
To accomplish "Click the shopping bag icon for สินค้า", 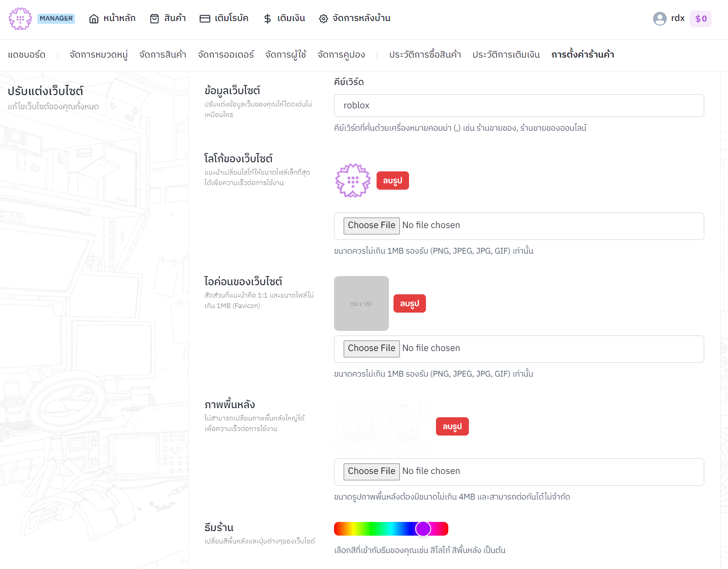I will pyautogui.click(x=154, y=19).
